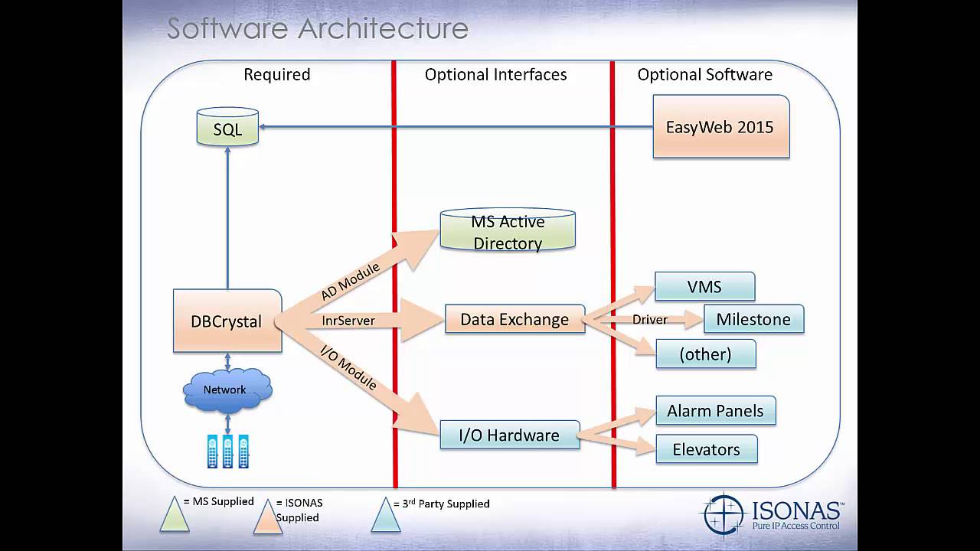The image size is (980, 551).
Task: Click the blue 3rd Party Supplied triangle
Action: (386, 514)
